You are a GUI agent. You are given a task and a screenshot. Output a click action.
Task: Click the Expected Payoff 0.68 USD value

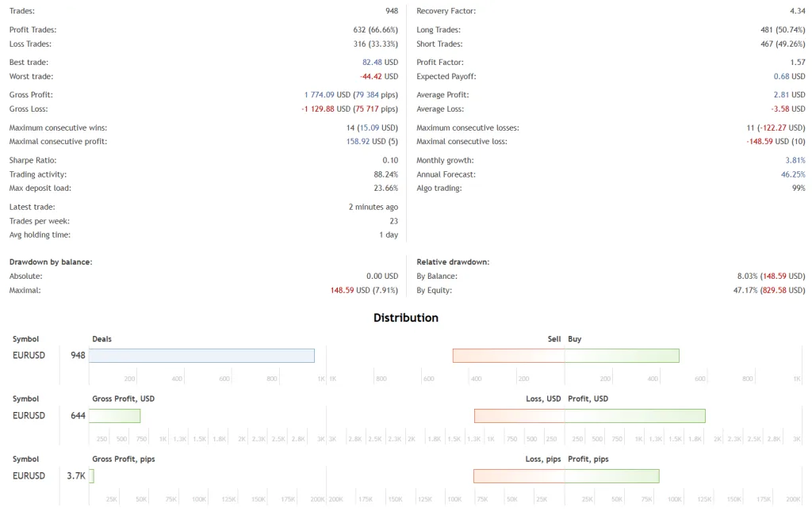[x=789, y=77]
